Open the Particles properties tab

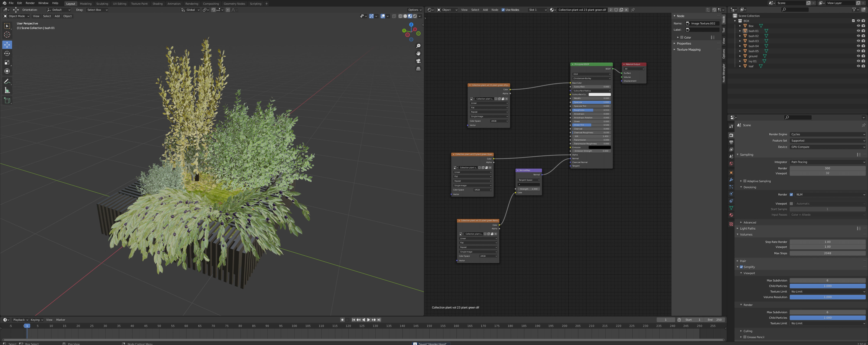(731, 187)
